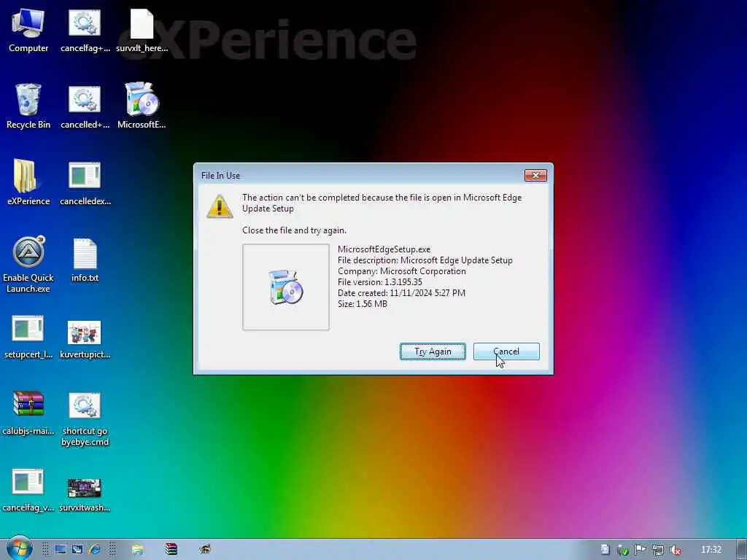Screen dimensions: 747x560
Task: Click the bee-like app taskbar button
Action: click(205, 550)
